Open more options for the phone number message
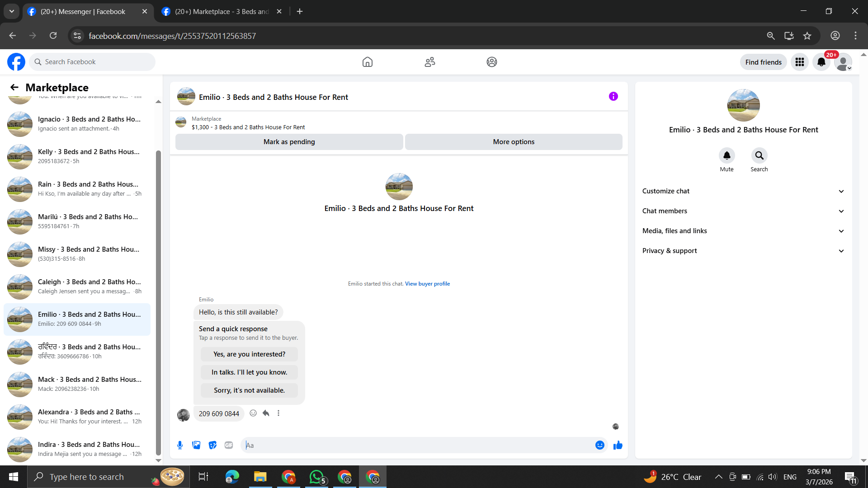 click(x=278, y=413)
